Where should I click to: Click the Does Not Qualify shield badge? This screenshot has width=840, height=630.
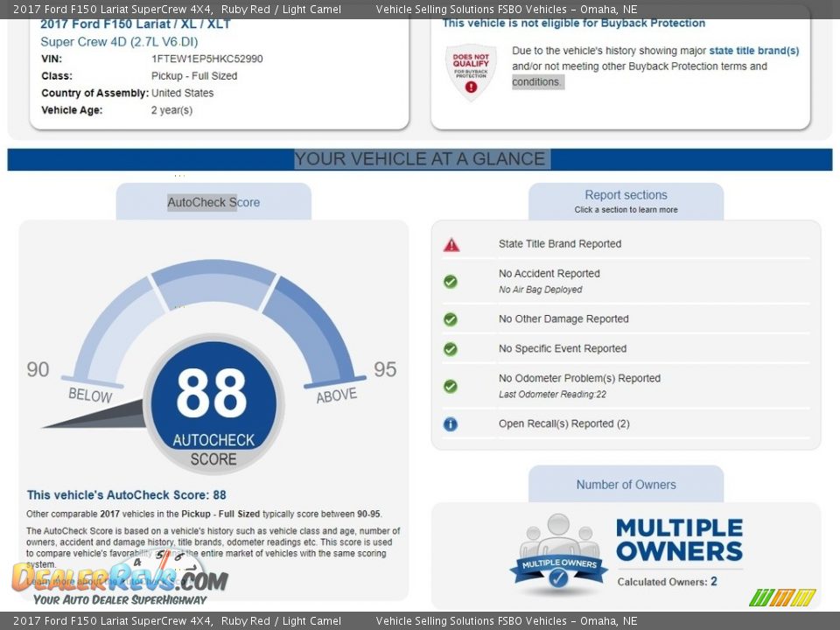click(471, 73)
